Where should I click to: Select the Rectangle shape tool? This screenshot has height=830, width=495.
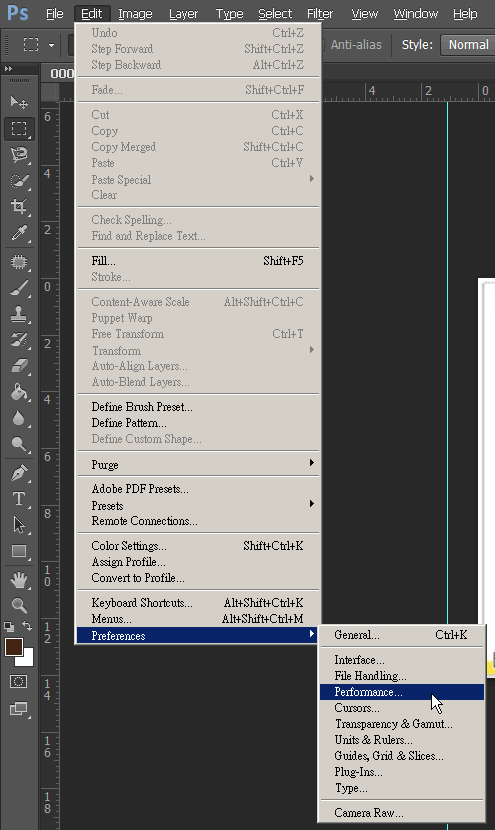tap(19, 552)
